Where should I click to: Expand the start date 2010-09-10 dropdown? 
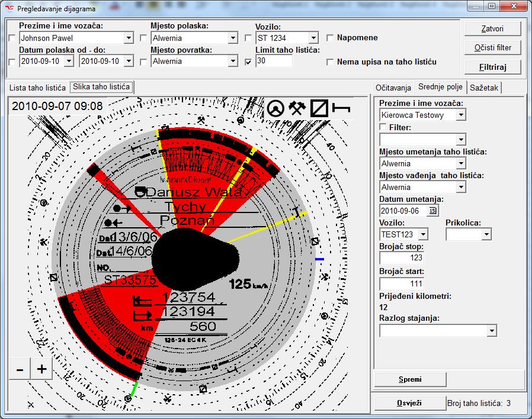[x=69, y=62]
